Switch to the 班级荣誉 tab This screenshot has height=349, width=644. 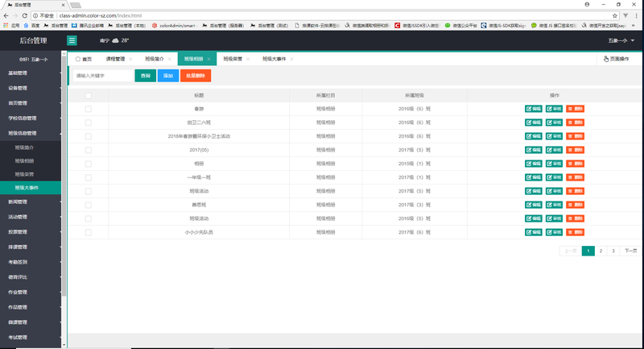coord(233,59)
